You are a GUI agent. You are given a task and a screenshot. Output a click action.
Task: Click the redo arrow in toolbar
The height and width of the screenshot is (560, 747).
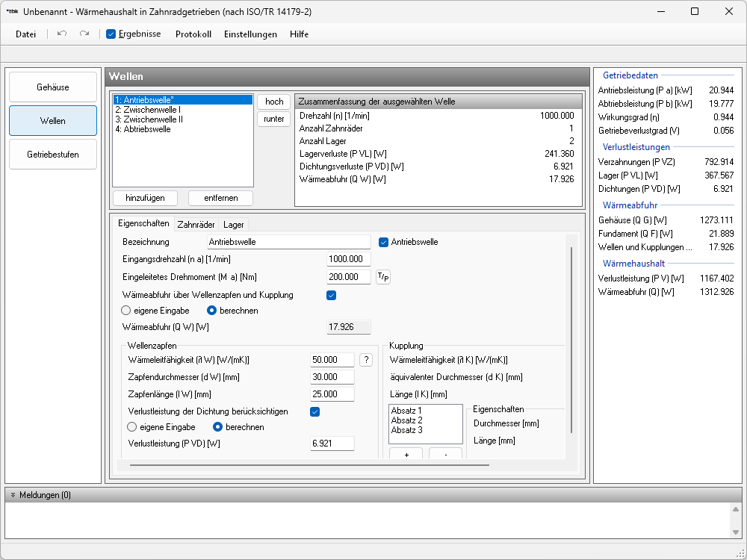pos(84,34)
